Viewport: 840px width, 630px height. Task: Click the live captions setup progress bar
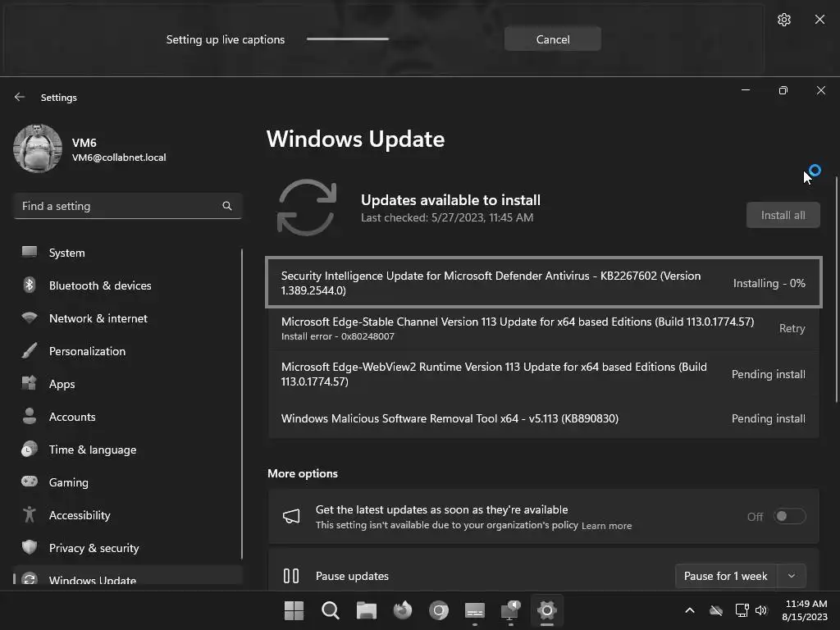[x=348, y=39]
